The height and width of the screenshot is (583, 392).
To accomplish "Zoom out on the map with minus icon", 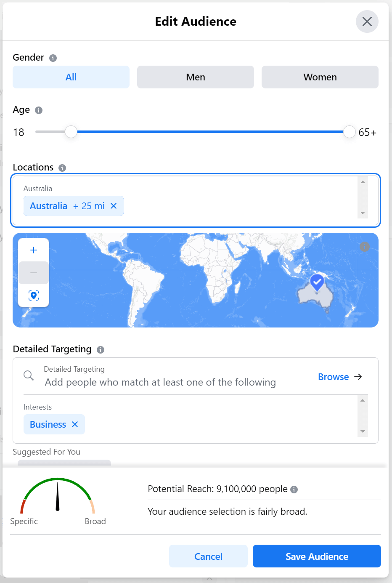I will 33,272.
